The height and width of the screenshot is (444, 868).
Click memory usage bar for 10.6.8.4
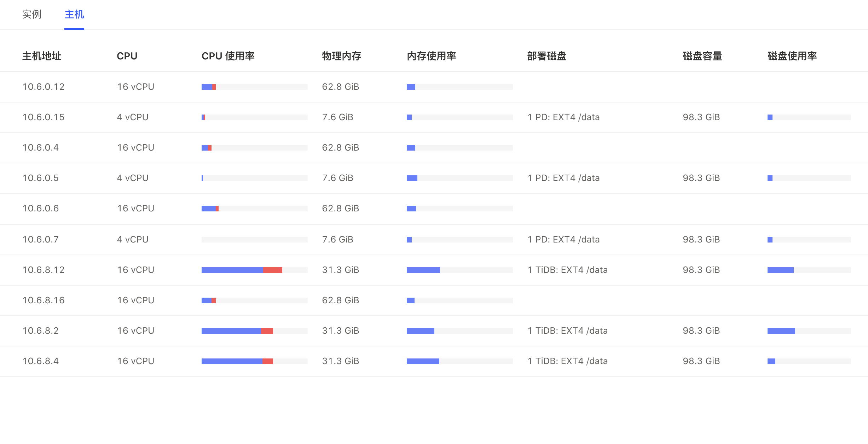pos(459,361)
